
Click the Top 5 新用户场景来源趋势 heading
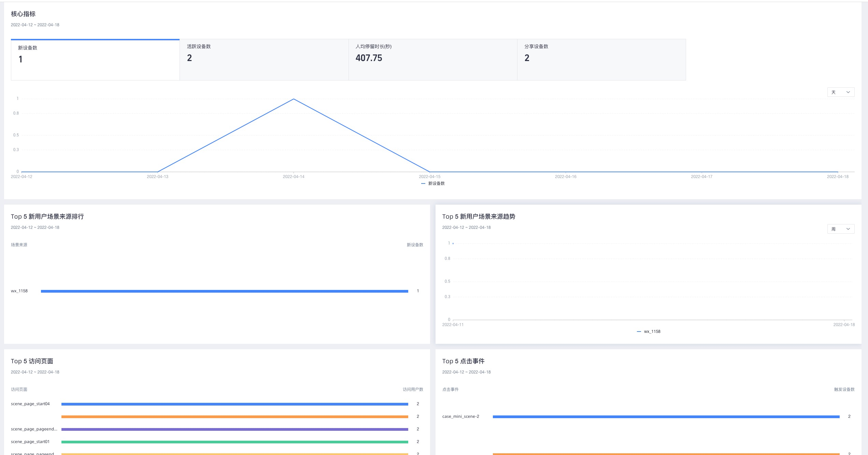click(479, 217)
